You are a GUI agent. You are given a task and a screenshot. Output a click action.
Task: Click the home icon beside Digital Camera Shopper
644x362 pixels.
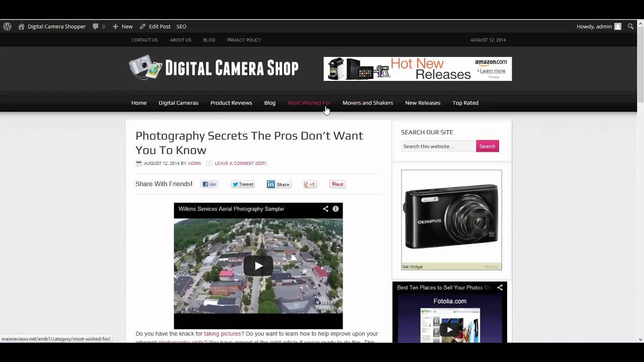pos(21,27)
